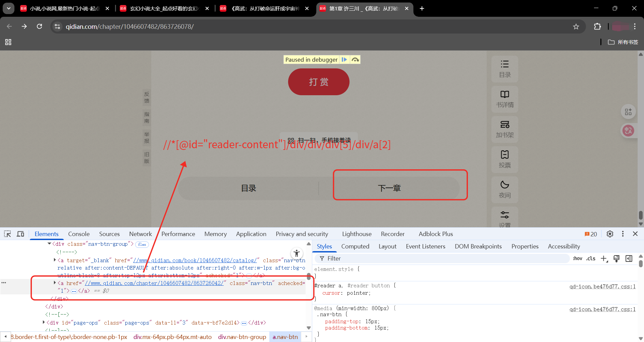Image resolution: width=644 pixels, height=342 pixels.
Task: Switch to Sources panel tab
Action: 109,234
